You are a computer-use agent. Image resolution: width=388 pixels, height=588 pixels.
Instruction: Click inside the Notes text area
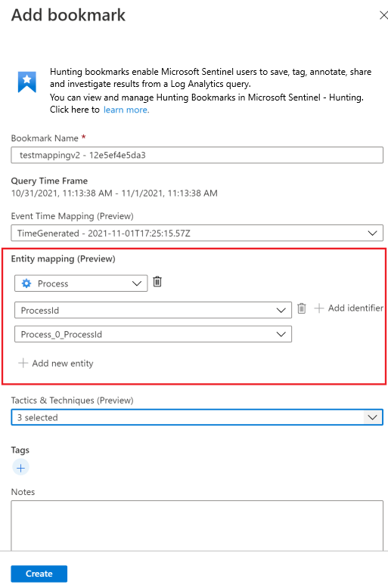[x=197, y=525]
